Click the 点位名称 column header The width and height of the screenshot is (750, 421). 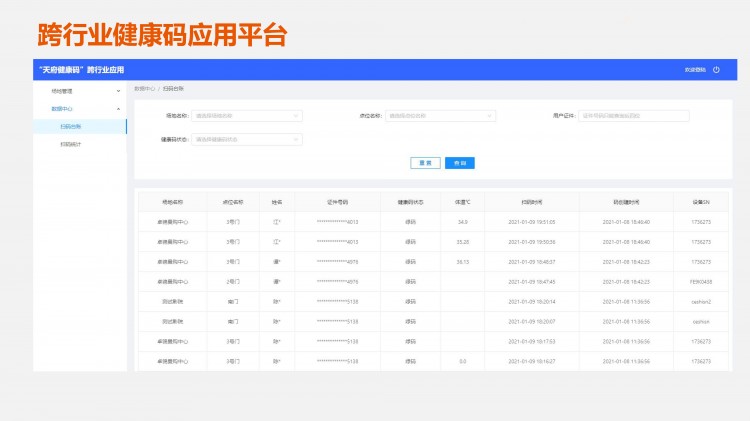233,202
